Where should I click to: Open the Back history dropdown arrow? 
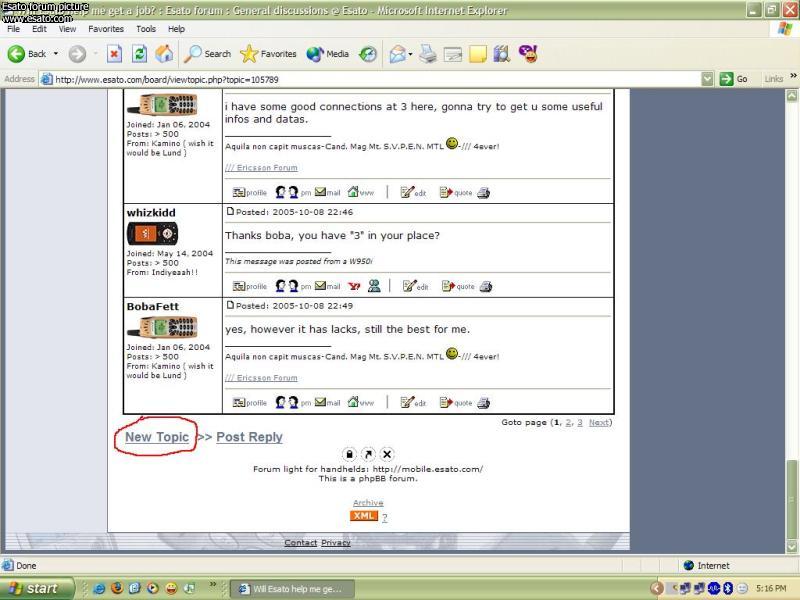coord(56,54)
